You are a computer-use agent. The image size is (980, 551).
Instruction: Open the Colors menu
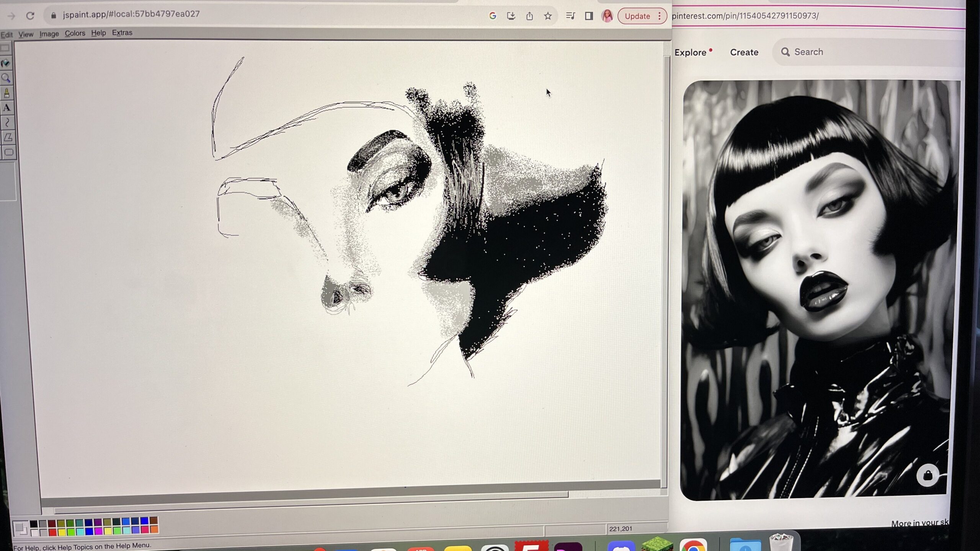pos(75,33)
